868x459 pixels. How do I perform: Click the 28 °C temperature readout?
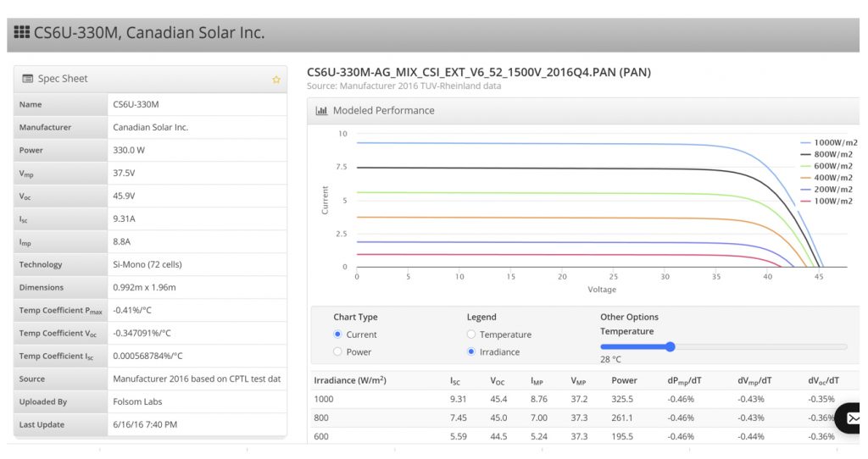pos(610,359)
